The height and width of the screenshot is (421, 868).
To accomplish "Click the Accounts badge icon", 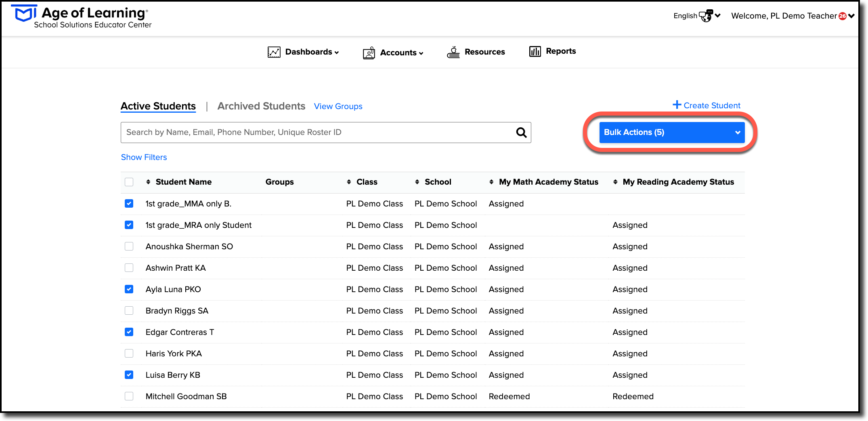I will [369, 53].
